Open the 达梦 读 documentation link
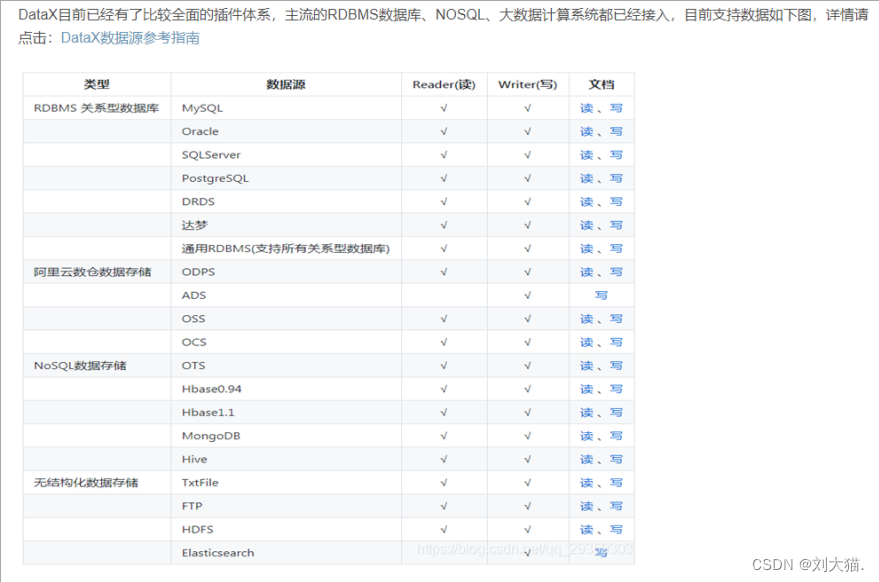The image size is (879, 582). pyautogui.click(x=585, y=225)
